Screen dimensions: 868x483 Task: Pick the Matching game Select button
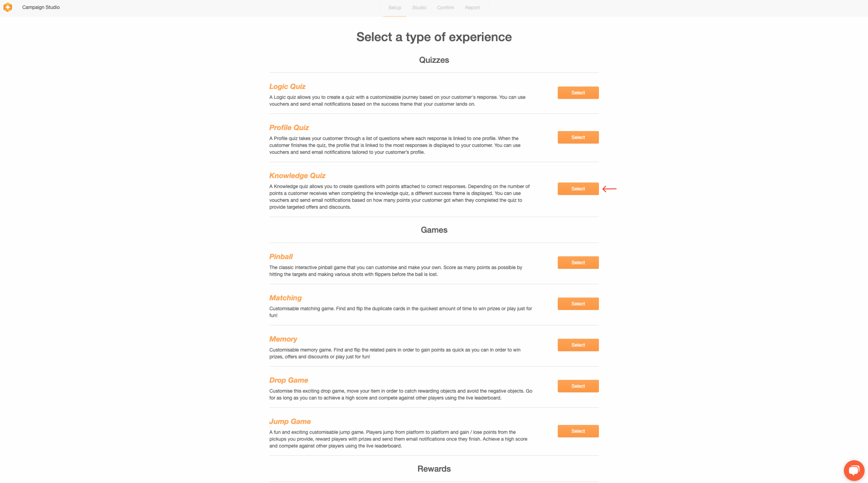coord(578,304)
